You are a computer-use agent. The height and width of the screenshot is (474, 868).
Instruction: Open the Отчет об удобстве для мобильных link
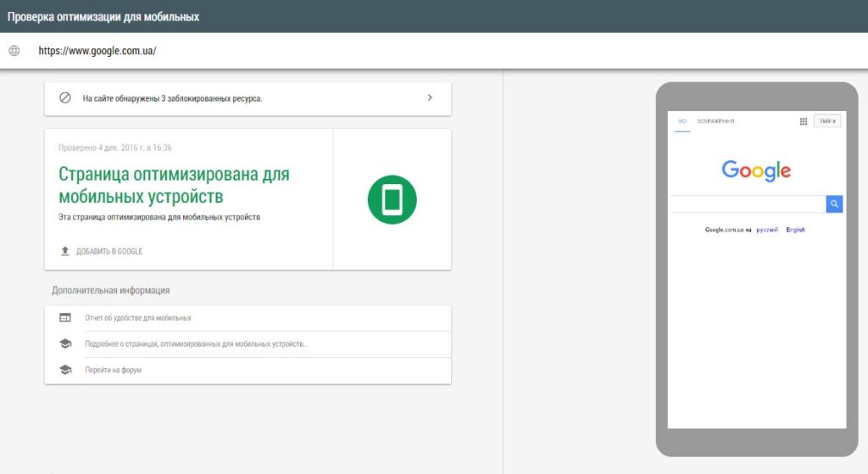pyautogui.click(x=138, y=318)
